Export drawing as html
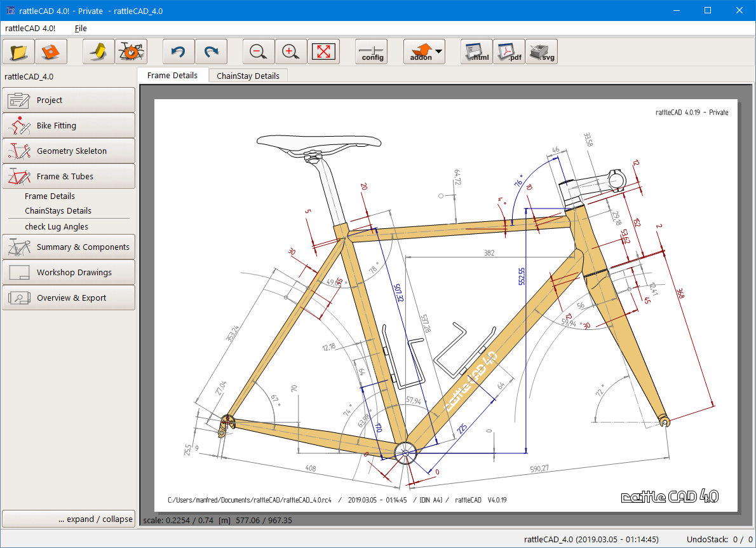Screen dimensions: 756x548 [x=477, y=51]
